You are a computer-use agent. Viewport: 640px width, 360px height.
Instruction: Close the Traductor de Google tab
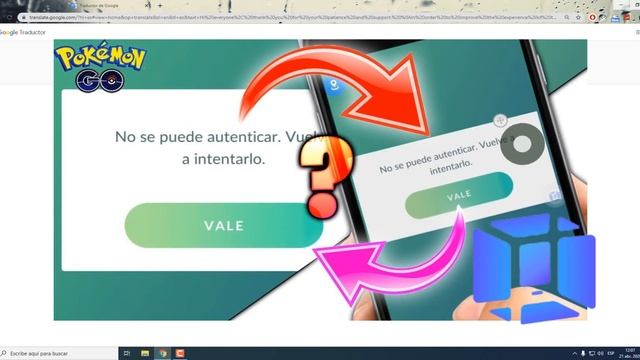(x=148, y=6)
